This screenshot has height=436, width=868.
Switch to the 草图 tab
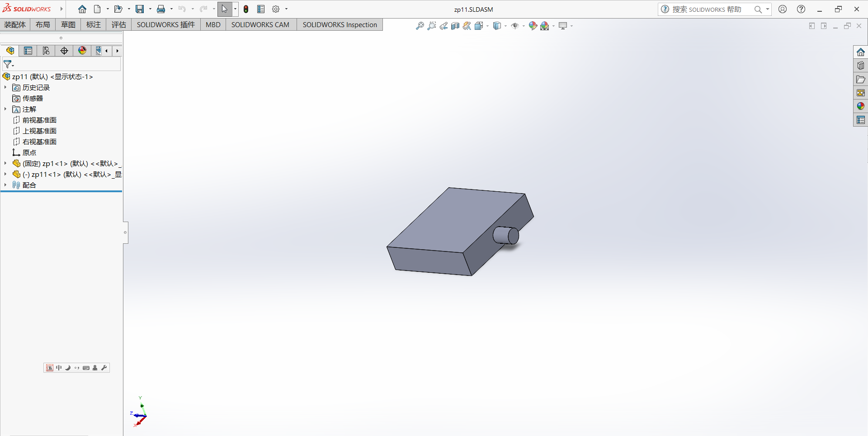(68, 24)
